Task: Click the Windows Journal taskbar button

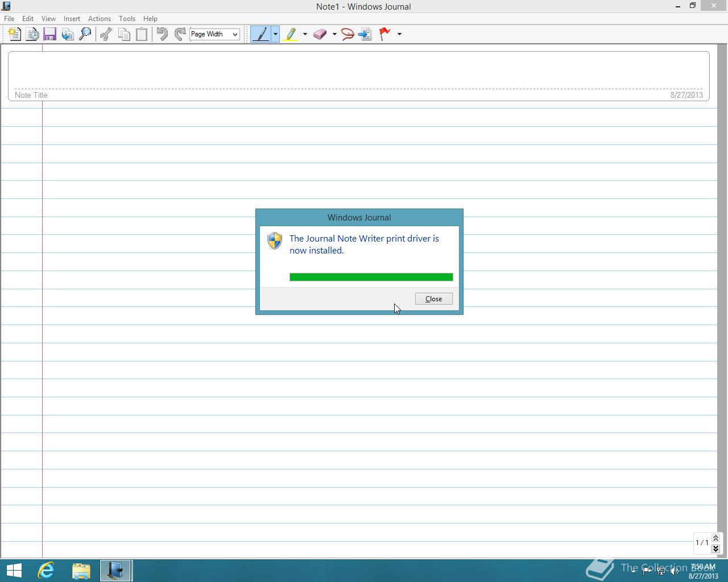Action: pyautogui.click(x=116, y=570)
